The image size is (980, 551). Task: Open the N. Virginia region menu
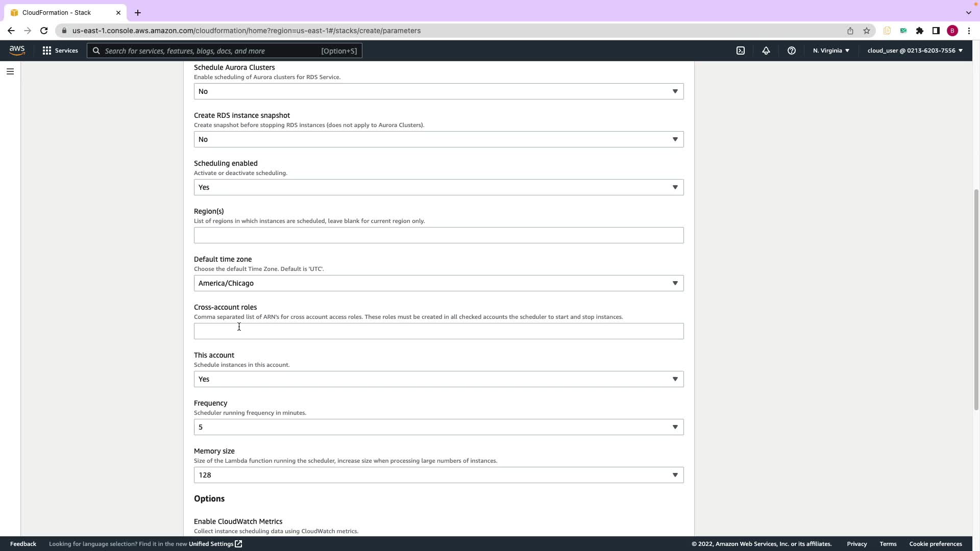tap(831, 51)
